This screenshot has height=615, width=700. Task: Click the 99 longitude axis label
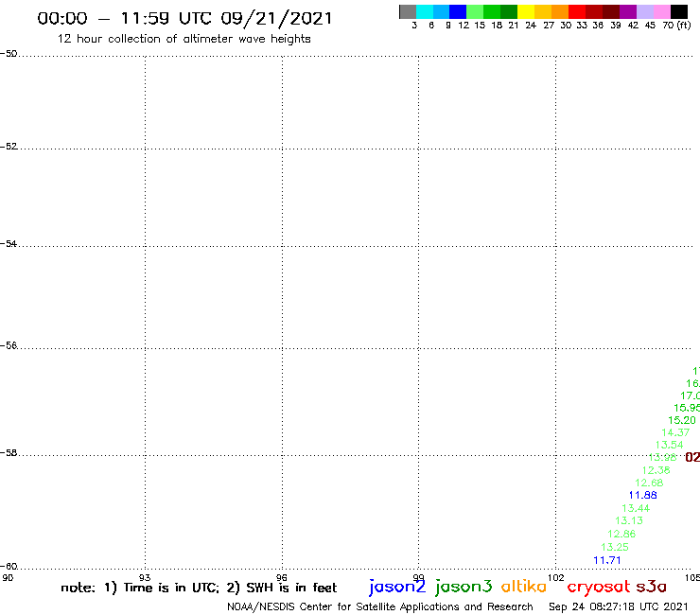[418, 577]
